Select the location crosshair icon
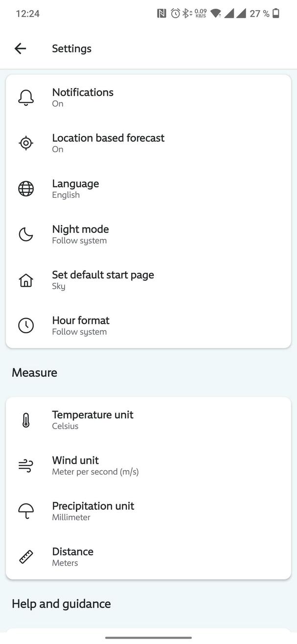 25,143
